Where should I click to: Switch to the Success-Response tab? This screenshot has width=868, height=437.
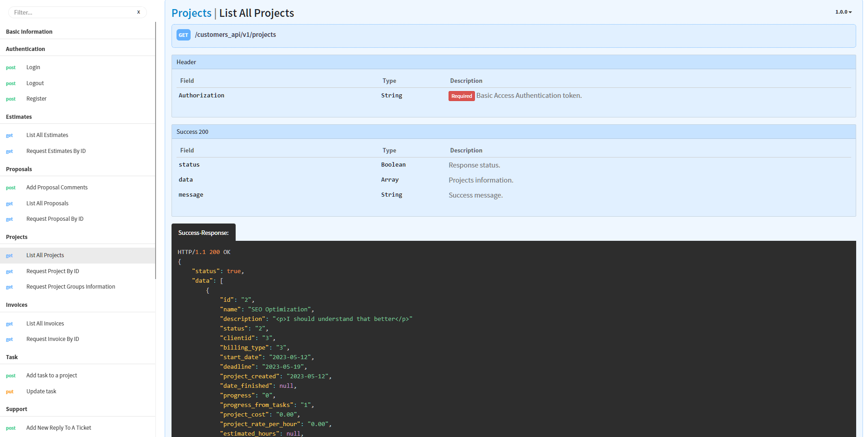tap(203, 233)
